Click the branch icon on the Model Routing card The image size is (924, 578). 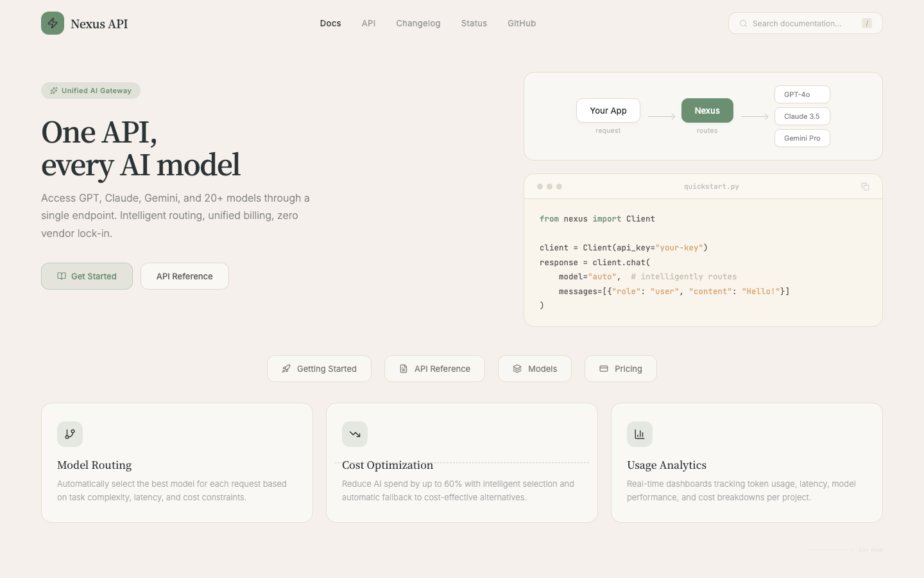click(x=70, y=434)
